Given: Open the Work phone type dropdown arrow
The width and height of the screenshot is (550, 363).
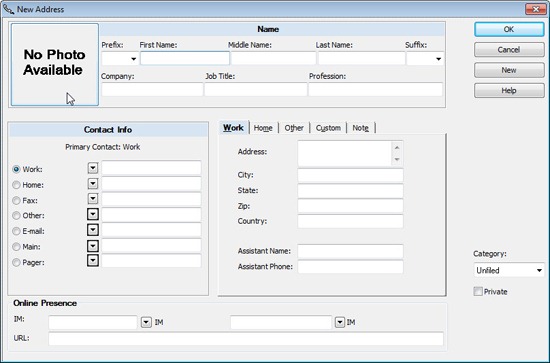Looking at the screenshot, I should 93,168.
